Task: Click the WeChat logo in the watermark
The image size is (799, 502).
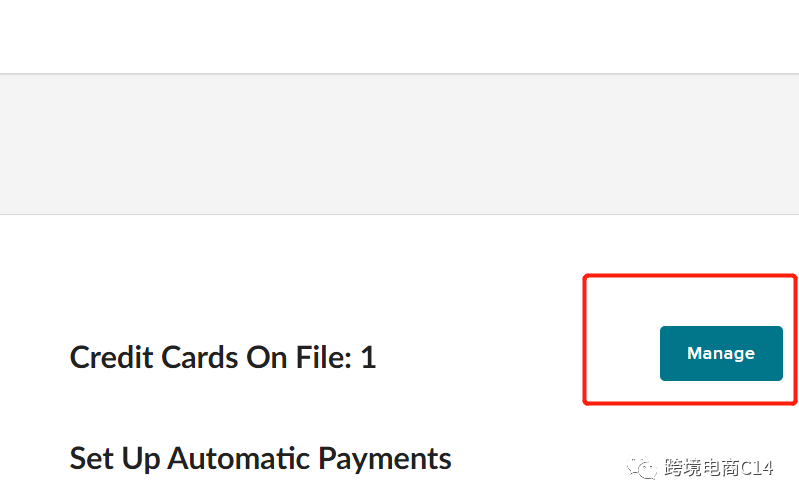Action: (642, 467)
